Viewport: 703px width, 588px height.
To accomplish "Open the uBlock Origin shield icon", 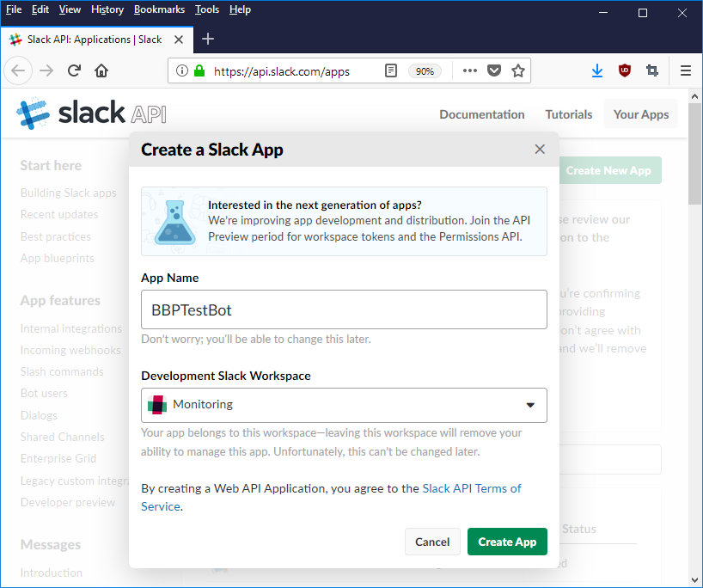I will point(625,70).
